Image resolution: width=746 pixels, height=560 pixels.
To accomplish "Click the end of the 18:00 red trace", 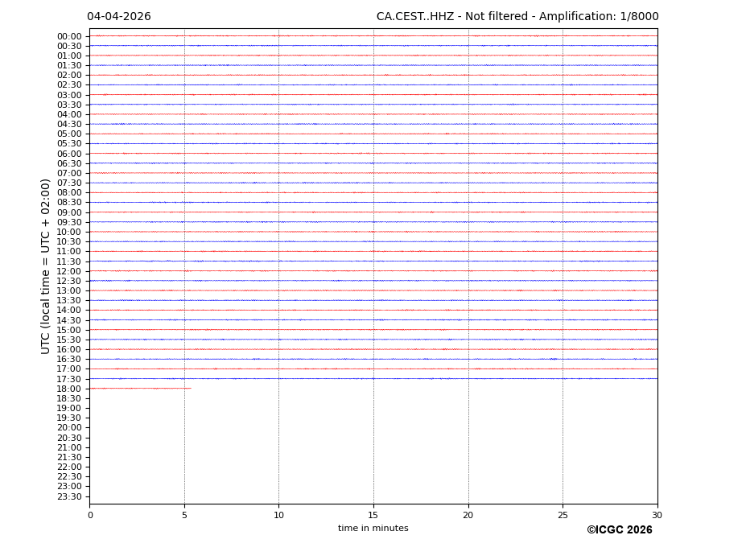I will [x=191, y=389].
